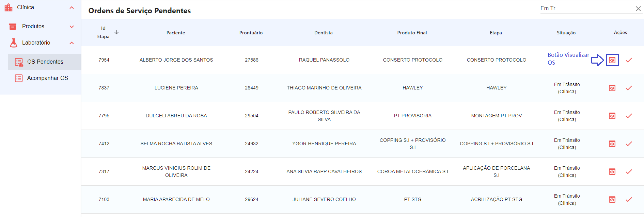View OS for Alberto Jorge dos Santos
The height and width of the screenshot is (217, 644).
[612, 60]
